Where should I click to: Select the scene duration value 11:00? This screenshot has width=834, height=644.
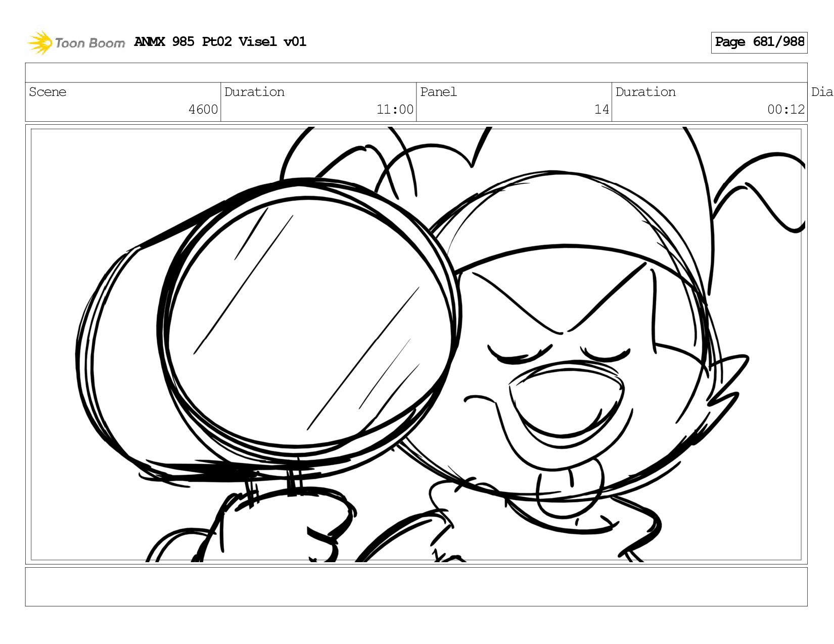[x=395, y=110]
